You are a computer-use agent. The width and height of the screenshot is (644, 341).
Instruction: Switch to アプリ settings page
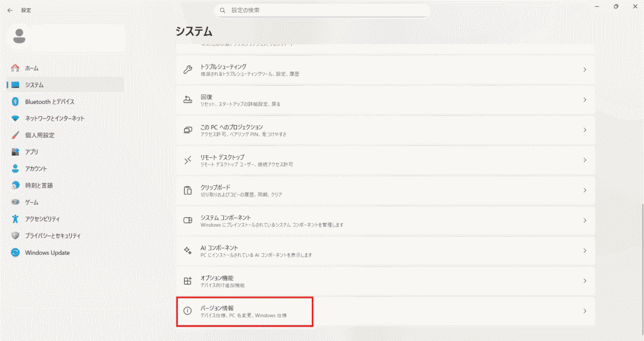[65, 152]
